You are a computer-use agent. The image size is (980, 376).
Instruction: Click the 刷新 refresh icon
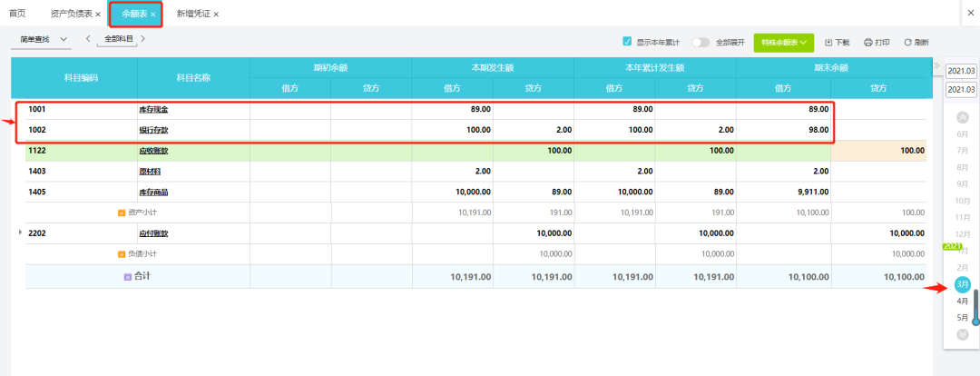click(x=906, y=43)
